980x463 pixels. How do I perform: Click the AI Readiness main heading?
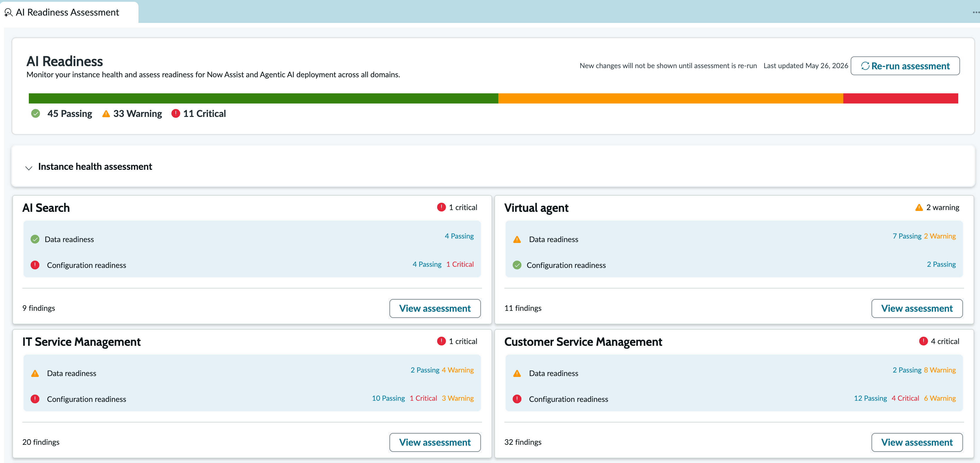[x=64, y=61]
